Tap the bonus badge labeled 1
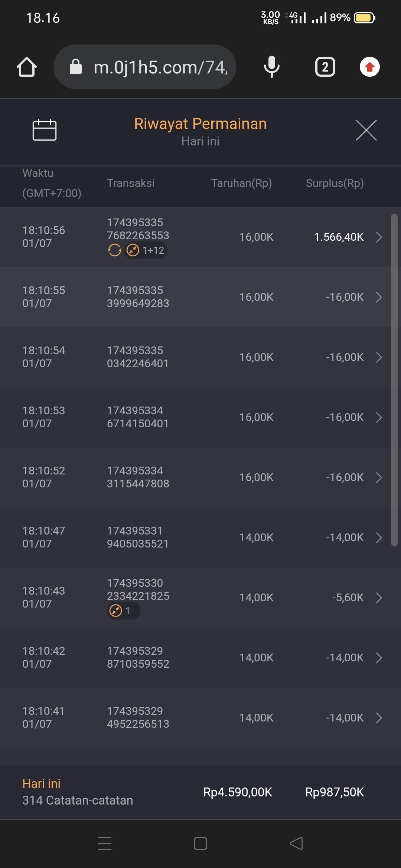Image resolution: width=401 pixels, height=868 pixels. point(123,611)
